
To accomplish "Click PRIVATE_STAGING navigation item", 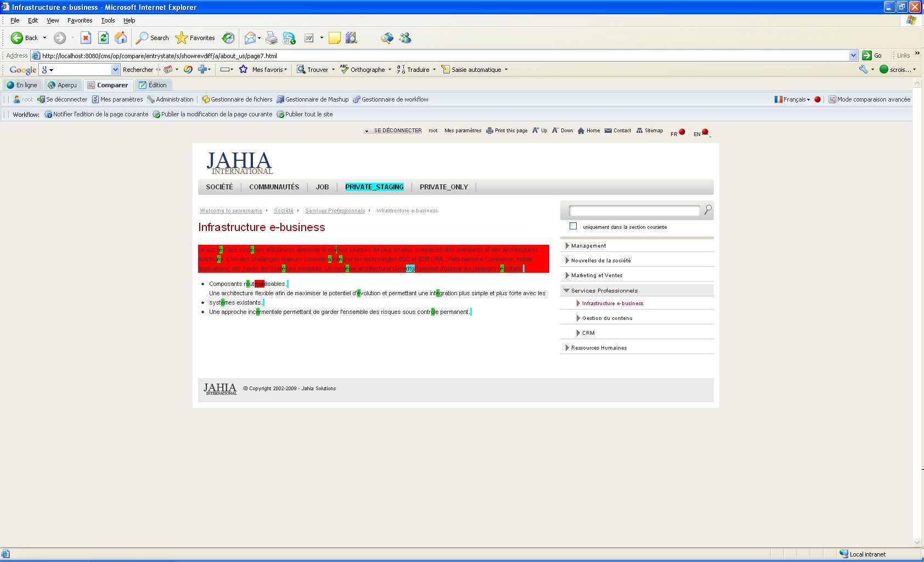I will tap(374, 187).
